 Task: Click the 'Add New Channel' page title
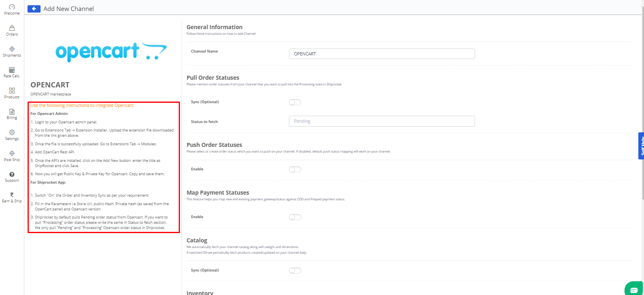[68, 8]
